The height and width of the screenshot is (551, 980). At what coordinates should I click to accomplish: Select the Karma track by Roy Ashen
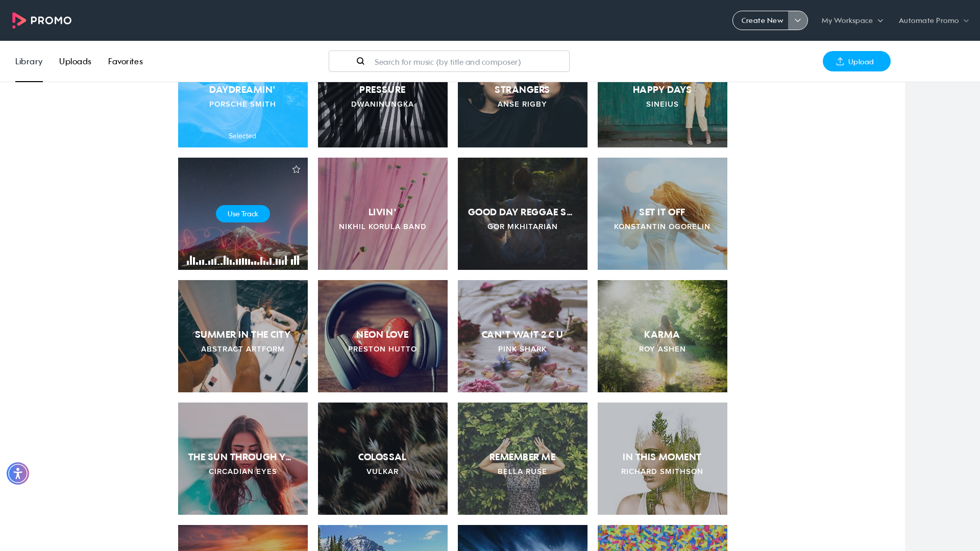[663, 336]
